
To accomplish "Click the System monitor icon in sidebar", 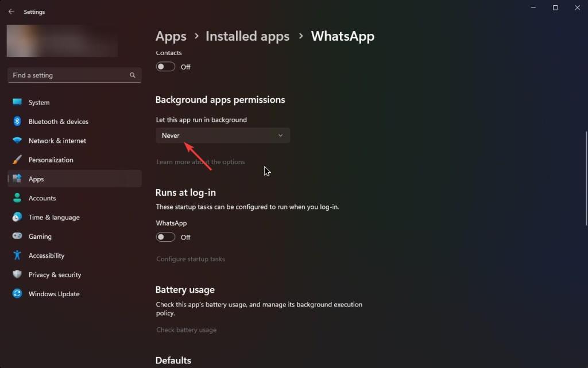I will point(17,102).
